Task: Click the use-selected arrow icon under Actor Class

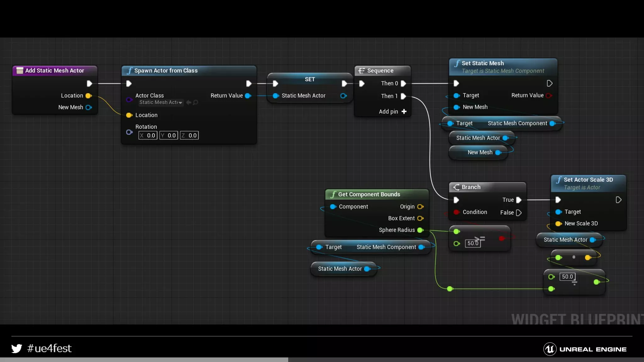Action: [189, 102]
